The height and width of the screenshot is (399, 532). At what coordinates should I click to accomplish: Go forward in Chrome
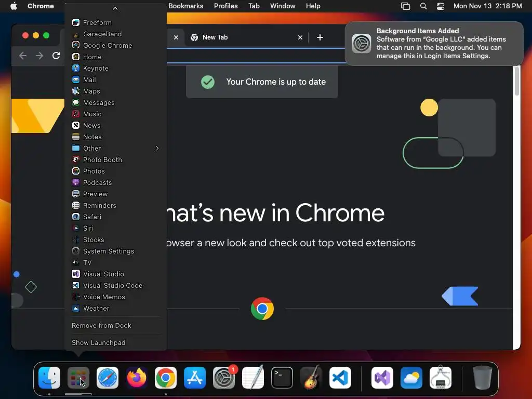(39, 55)
